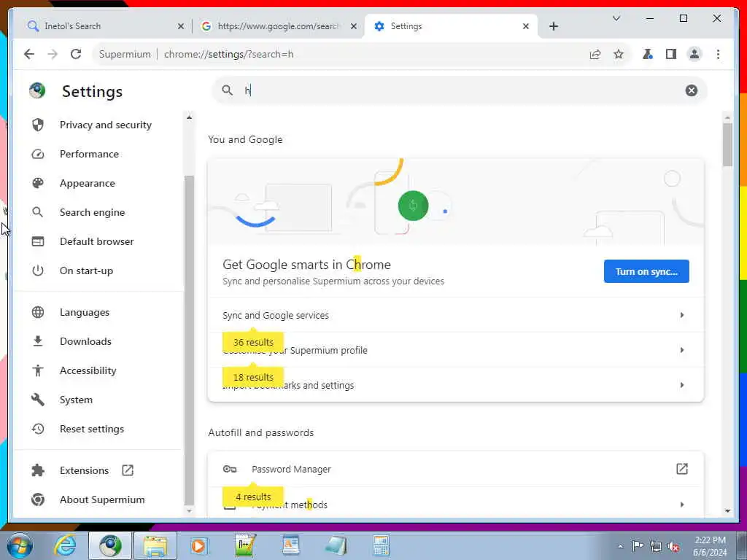This screenshot has width=747, height=560.
Task: Open Internet Explorer from the taskbar
Action: pyautogui.click(x=65, y=545)
